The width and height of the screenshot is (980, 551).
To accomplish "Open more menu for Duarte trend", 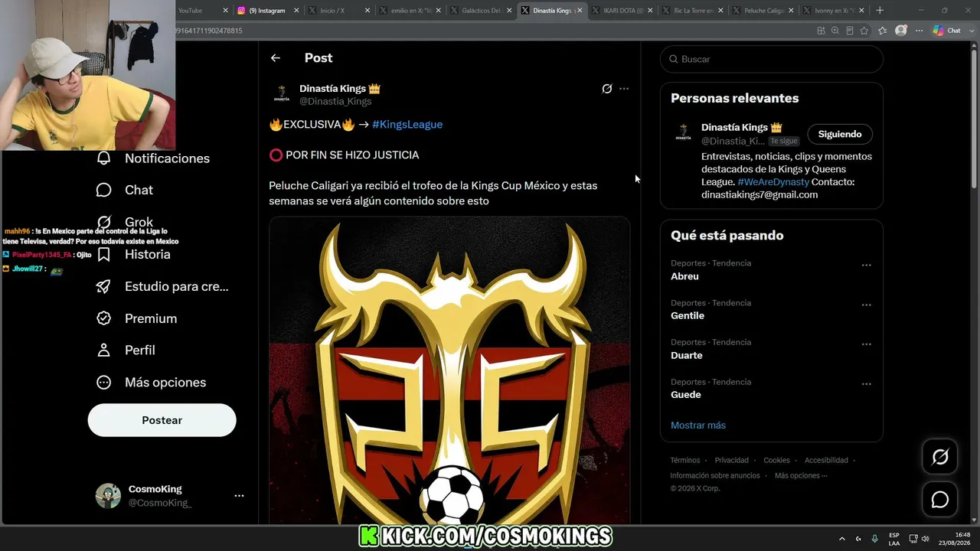I will 867,344.
